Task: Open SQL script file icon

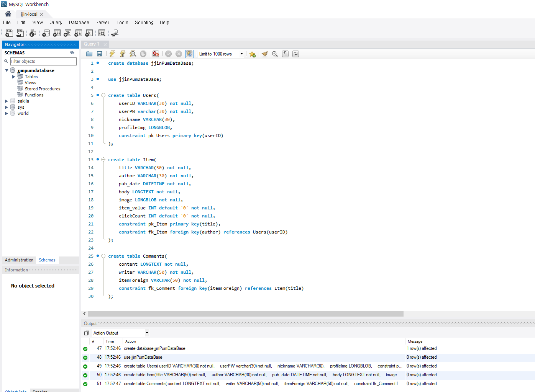Action: [20, 33]
